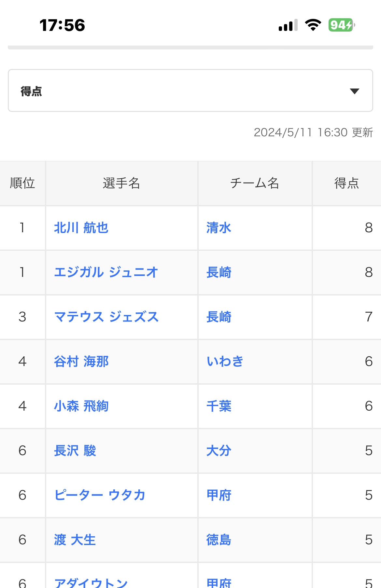Tap the Wi-Fi status icon

pyautogui.click(x=313, y=25)
